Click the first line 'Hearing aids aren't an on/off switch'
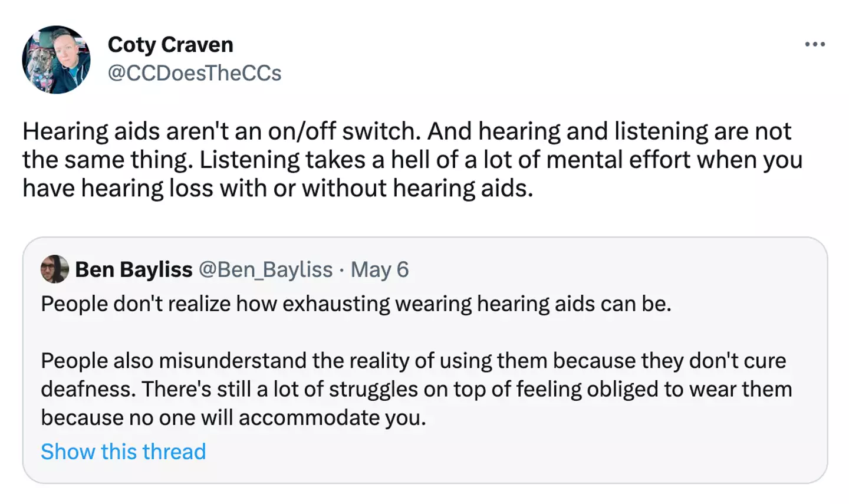 [221, 131]
